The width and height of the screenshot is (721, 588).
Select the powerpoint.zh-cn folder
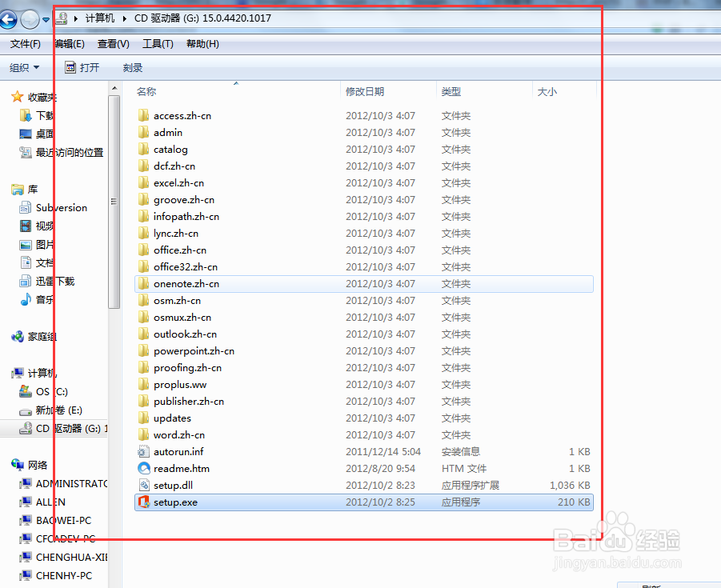click(364, 350)
